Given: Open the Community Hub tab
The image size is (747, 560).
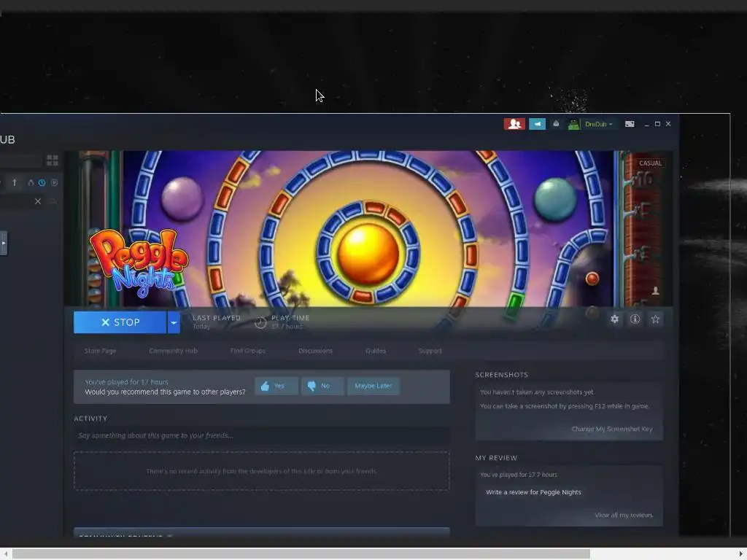Looking at the screenshot, I should tap(173, 351).
